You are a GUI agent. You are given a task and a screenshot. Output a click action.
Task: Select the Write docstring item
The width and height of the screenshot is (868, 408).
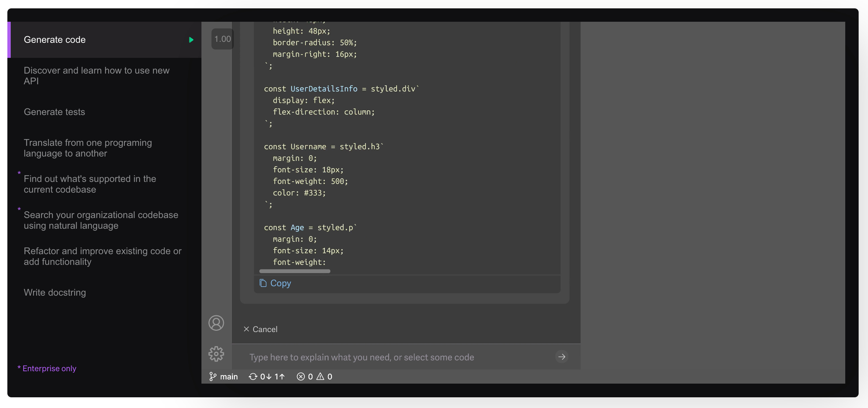[55, 292]
